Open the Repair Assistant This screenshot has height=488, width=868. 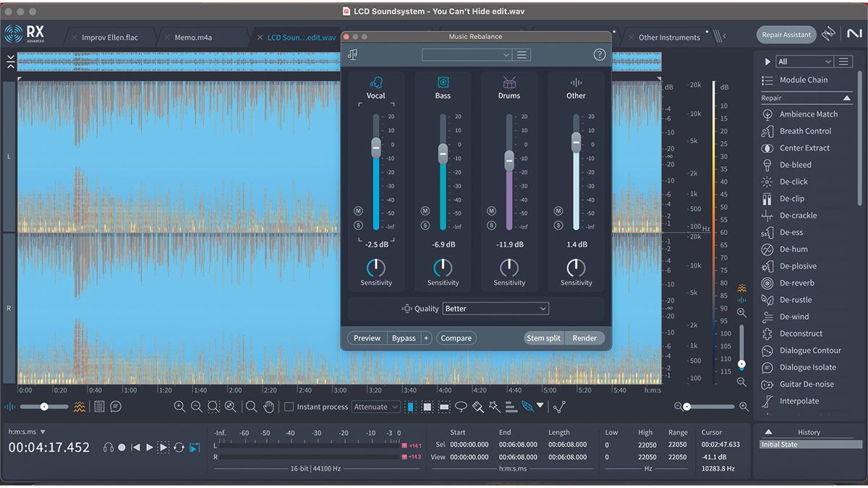[x=786, y=34]
